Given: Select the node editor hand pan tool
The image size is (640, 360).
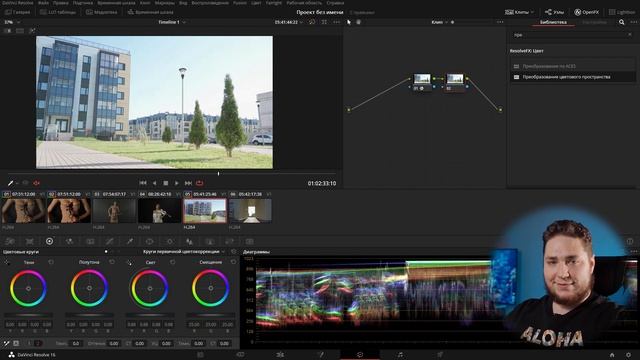Looking at the screenshot, I should (358, 22).
